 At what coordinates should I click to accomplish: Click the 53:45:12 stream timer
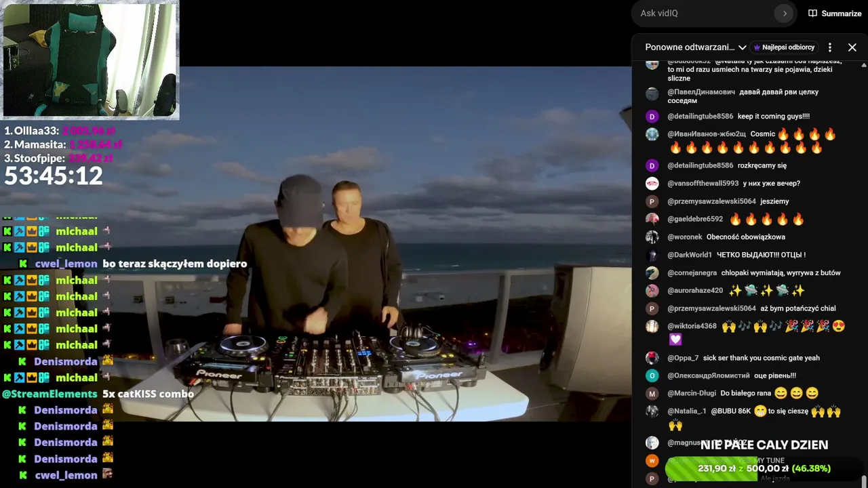pyautogui.click(x=54, y=176)
